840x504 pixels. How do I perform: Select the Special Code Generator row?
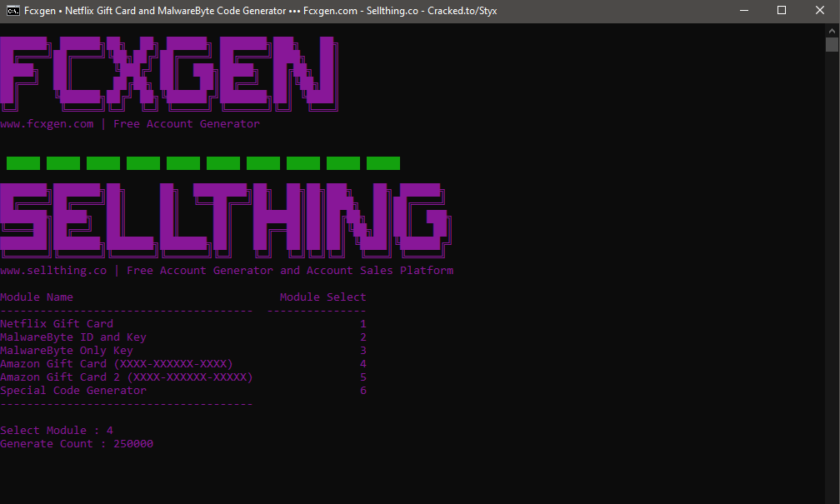(183, 391)
